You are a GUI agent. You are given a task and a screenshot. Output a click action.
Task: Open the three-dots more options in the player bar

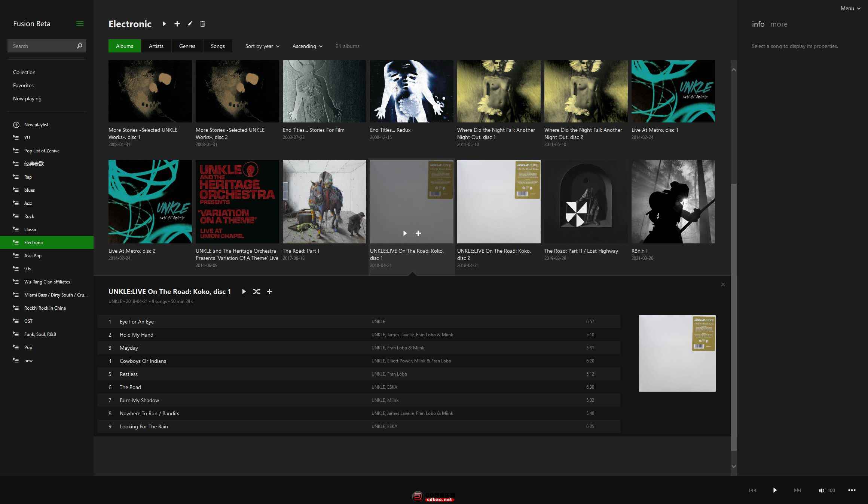852,490
